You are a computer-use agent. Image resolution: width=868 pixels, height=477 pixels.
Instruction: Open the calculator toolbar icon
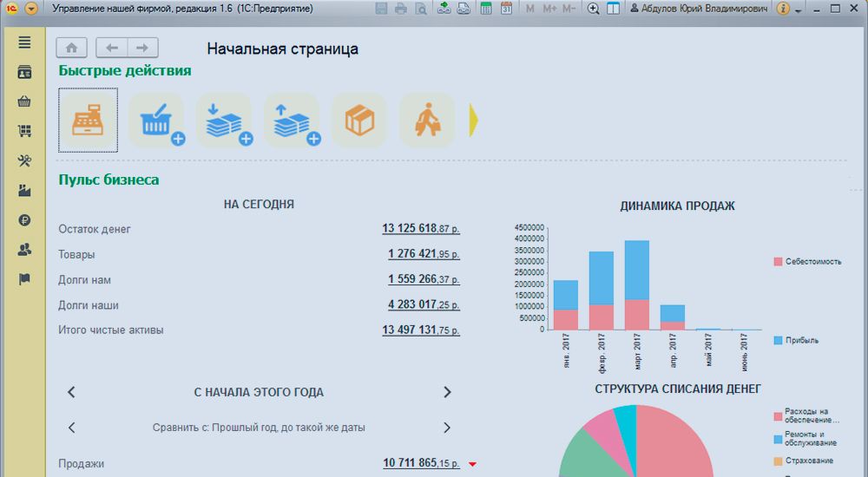point(486,9)
